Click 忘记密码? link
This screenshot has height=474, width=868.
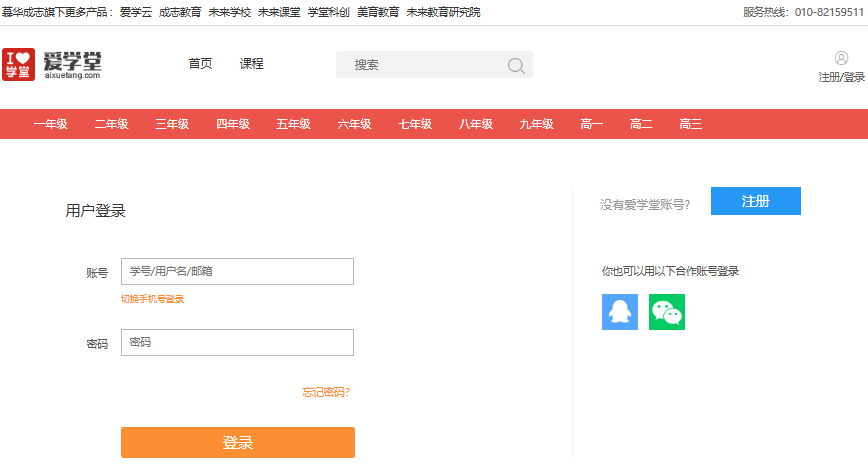coord(326,393)
